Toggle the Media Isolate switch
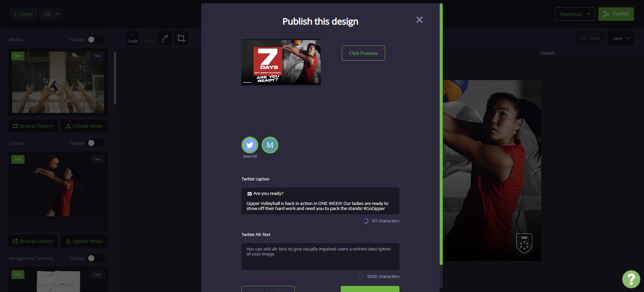 [96, 40]
